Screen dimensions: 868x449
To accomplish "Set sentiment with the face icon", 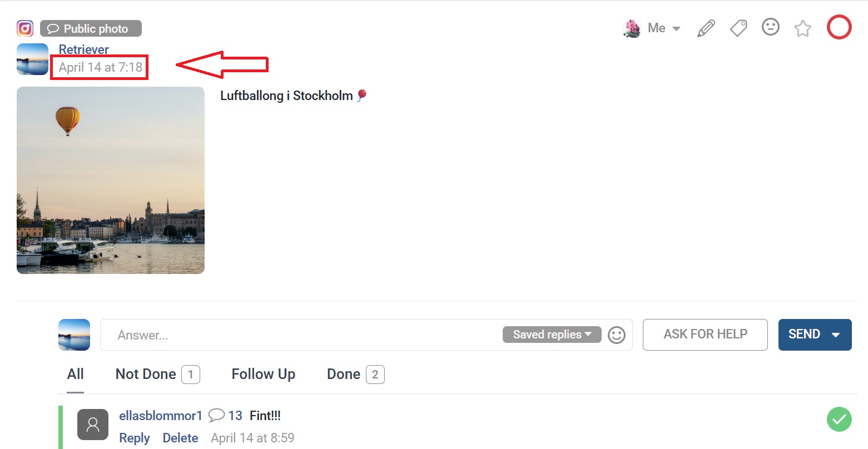I will [771, 27].
